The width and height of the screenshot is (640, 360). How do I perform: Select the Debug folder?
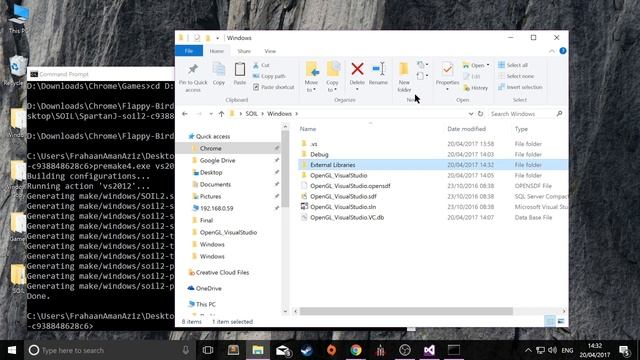(x=319, y=155)
